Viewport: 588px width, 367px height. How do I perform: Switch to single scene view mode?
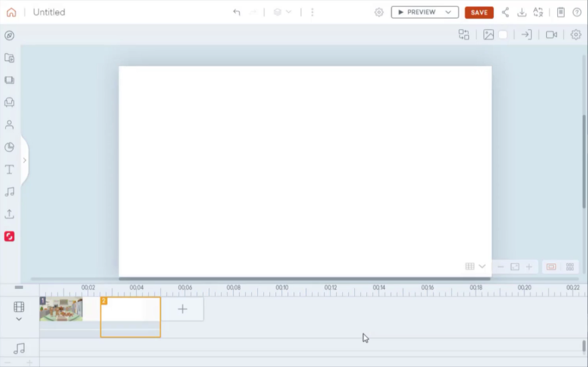[551, 267]
